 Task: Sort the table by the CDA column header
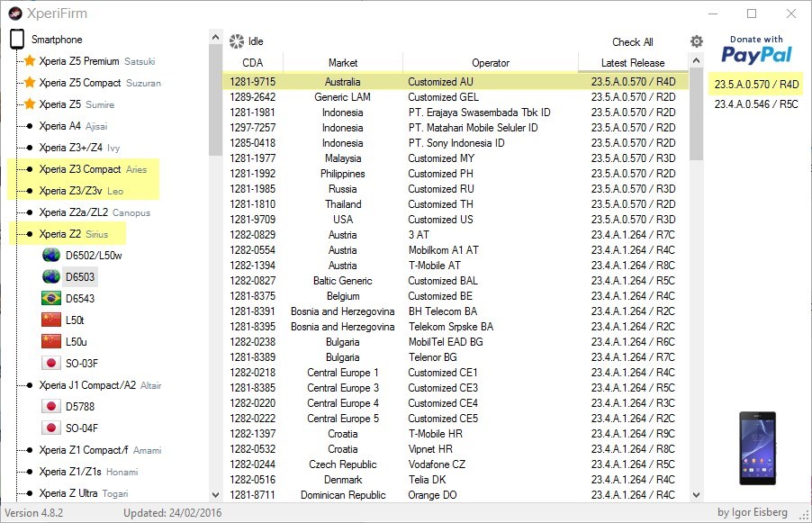pos(253,63)
